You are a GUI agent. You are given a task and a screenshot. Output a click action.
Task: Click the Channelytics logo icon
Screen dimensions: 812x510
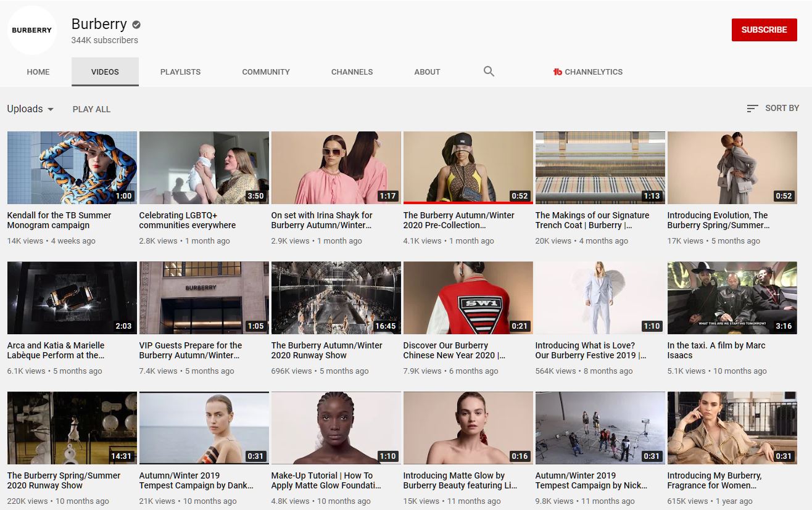[558, 72]
